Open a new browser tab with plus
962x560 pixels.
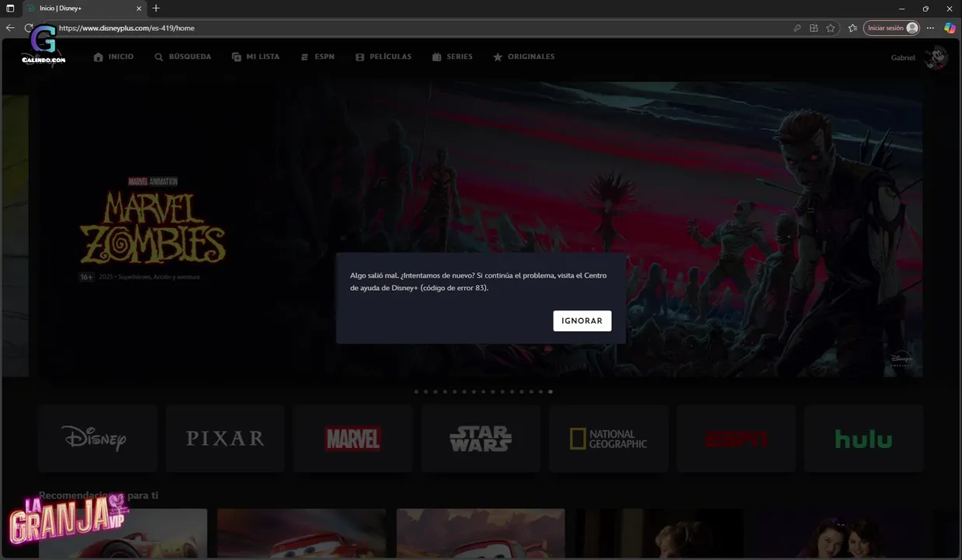[x=156, y=8]
